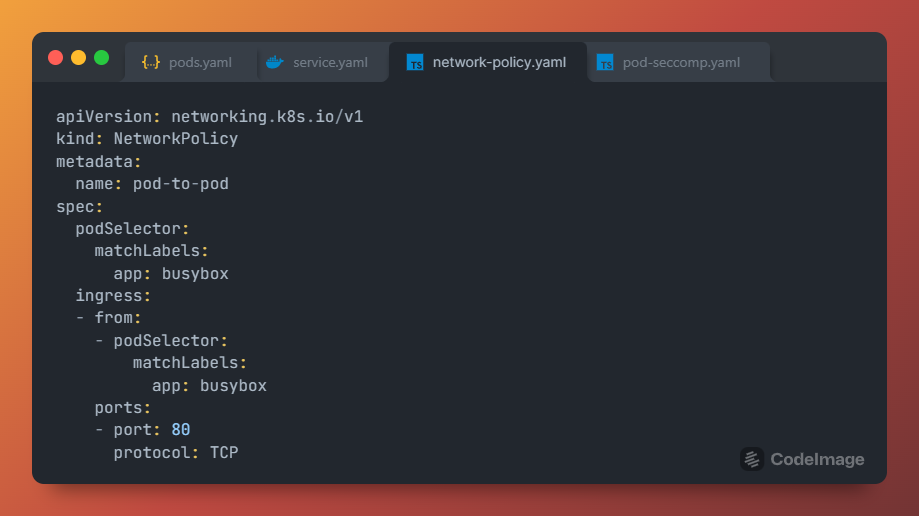
Task: Switch to the pods.yaml tab
Action: pyautogui.click(x=199, y=62)
